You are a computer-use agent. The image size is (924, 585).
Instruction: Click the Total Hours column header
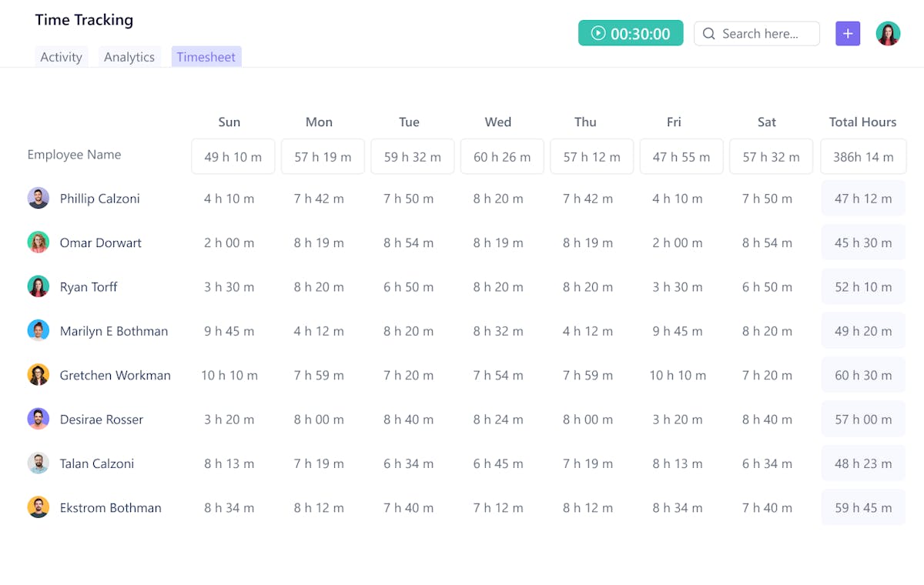(863, 122)
